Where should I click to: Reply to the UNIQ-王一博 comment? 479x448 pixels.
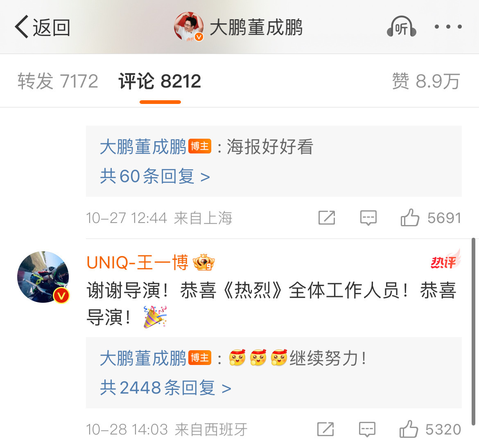[x=367, y=429]
